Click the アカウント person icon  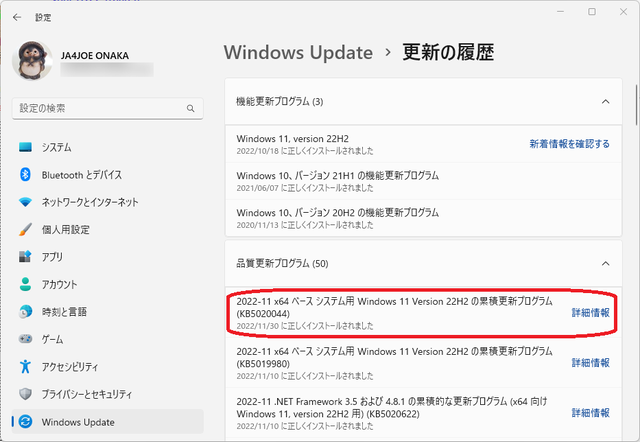pos(25,284)
